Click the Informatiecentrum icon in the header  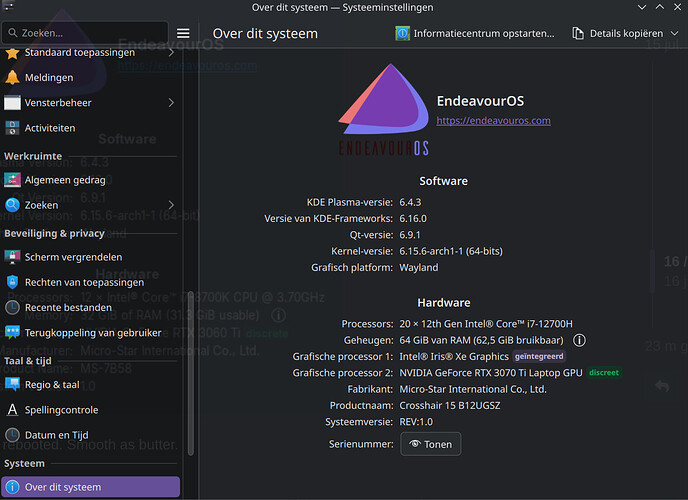[x=402, y=33]
